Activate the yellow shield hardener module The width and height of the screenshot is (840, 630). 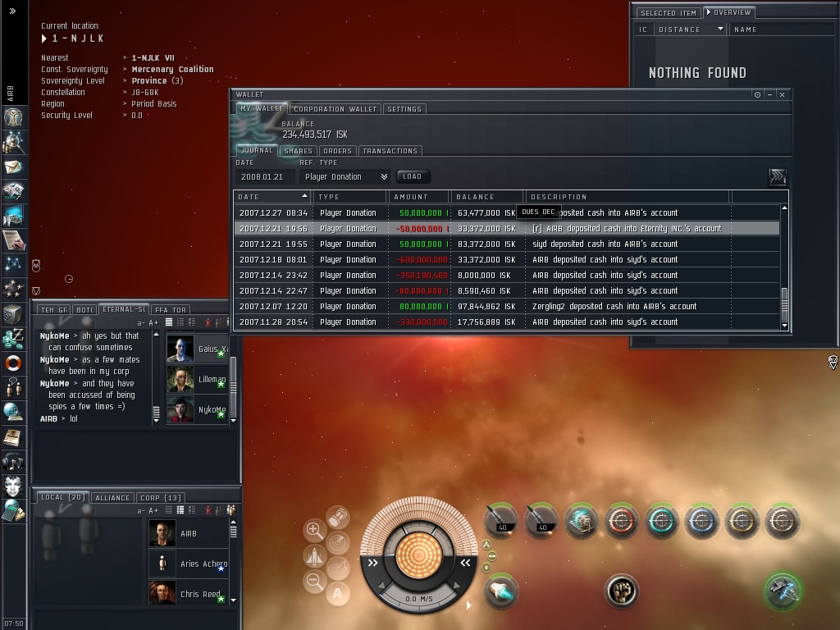click(742, 520)
